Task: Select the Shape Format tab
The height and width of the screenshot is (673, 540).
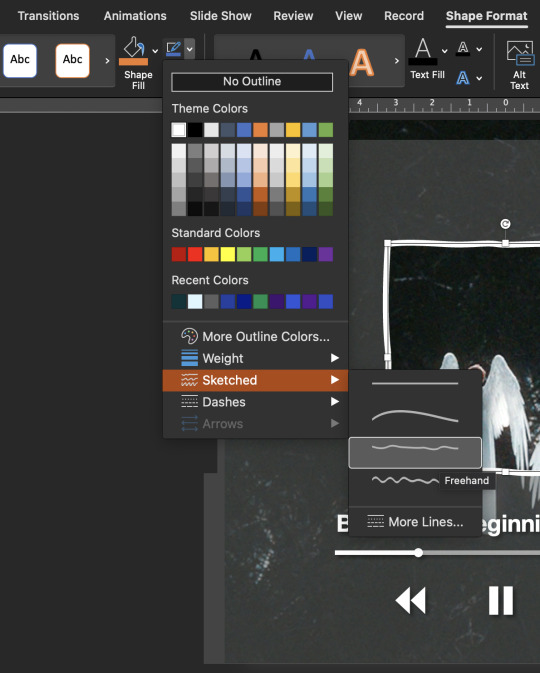Action: click(x=486, y=16)
